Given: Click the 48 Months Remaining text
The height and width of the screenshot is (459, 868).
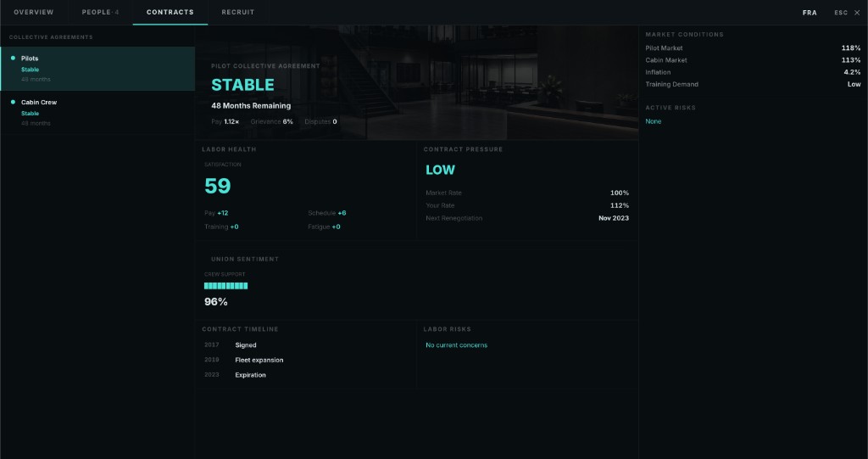Looking at the screenshot, I should [x=251, y=105].
